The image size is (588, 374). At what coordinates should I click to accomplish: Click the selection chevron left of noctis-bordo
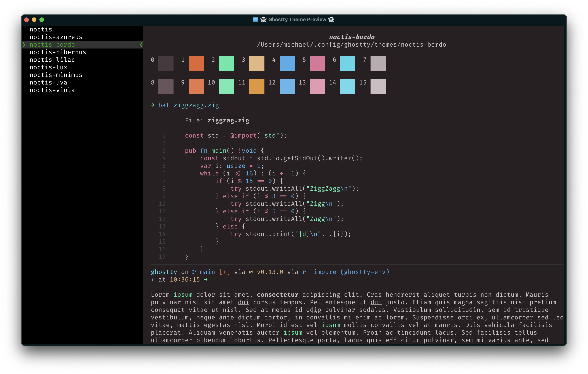(x=24, y=45)
